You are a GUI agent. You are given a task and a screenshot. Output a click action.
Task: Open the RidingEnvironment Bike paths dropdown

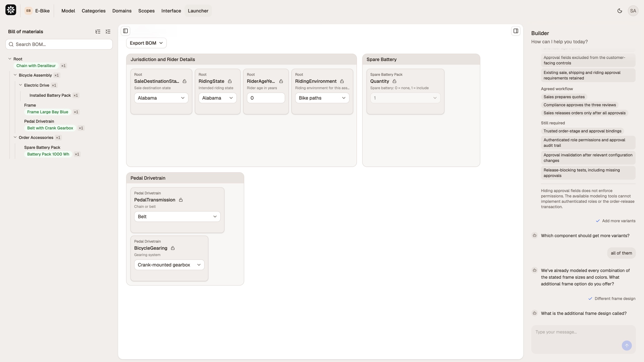322,98
